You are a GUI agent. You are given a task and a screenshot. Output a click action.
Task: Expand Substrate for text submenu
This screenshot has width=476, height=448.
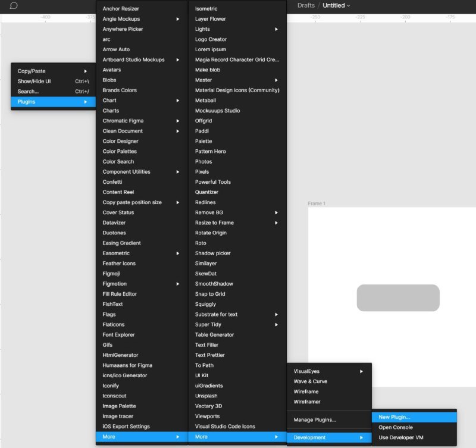(237, 315)
